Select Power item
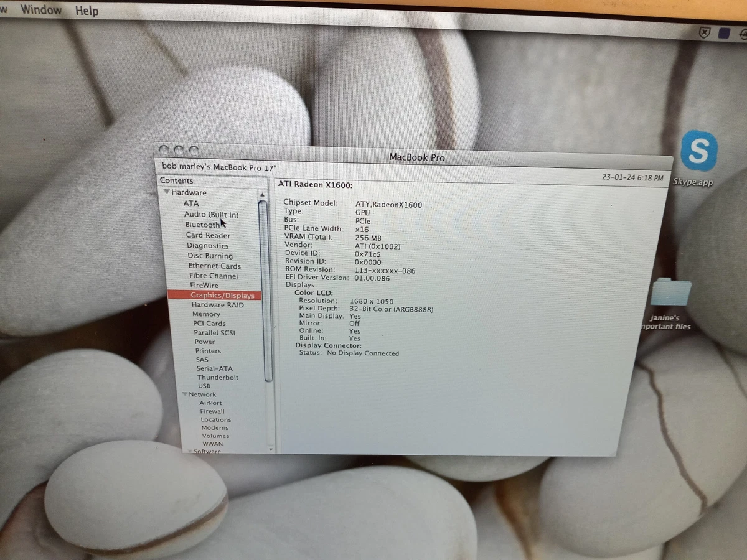The image size is (747, 560). (x=205, y=342)
